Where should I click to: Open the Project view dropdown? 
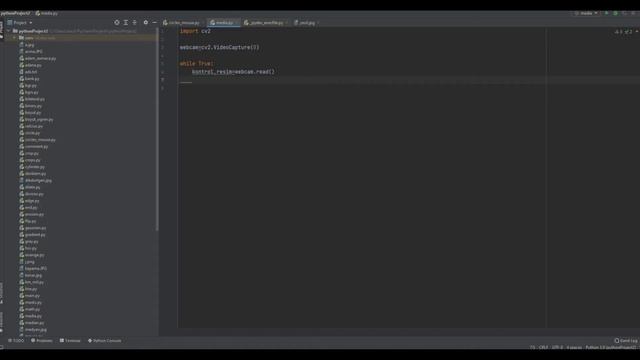20,22
